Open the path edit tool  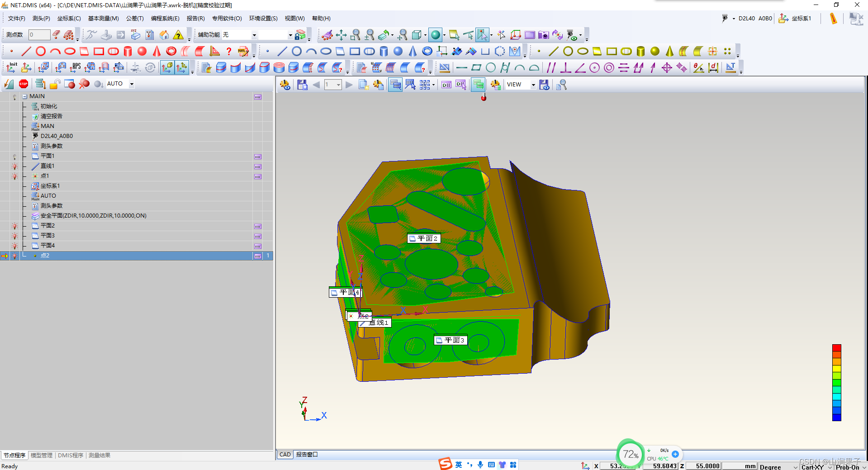coord(243,51)
